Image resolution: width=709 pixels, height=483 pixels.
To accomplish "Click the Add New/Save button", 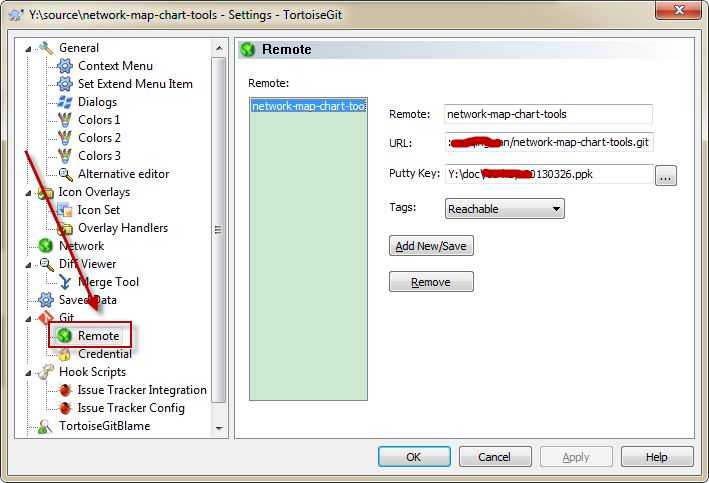I will point(431,246).
